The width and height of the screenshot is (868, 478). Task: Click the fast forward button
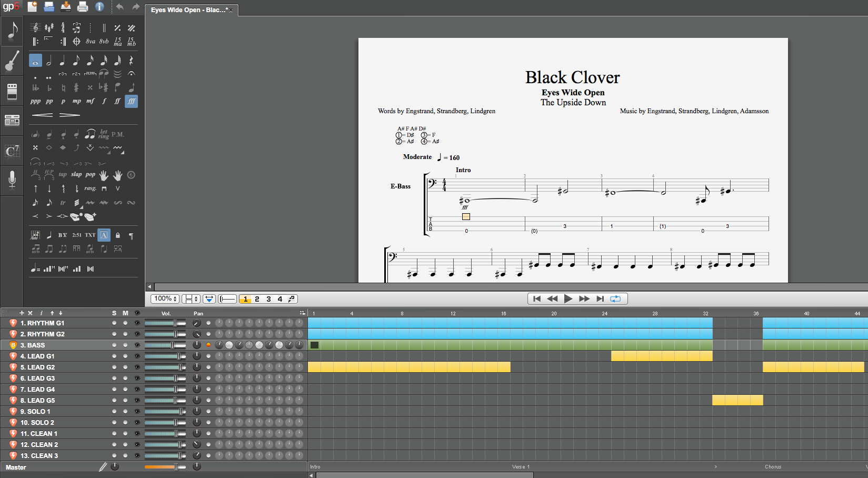(584, 298)
